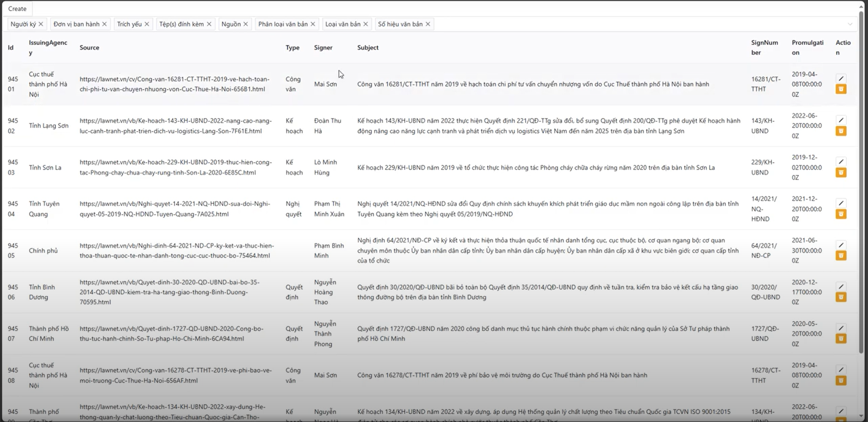This screenshot has width=868, height=422.
Task: Select signer Nguyễn Hoàng Thao cell
Action: click(x=325, y=292)
